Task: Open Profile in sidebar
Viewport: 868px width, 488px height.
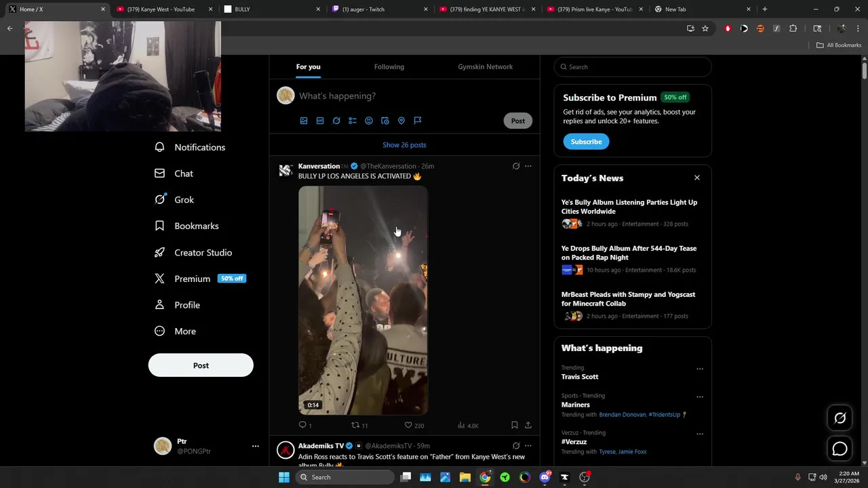Action: point(178,305)
